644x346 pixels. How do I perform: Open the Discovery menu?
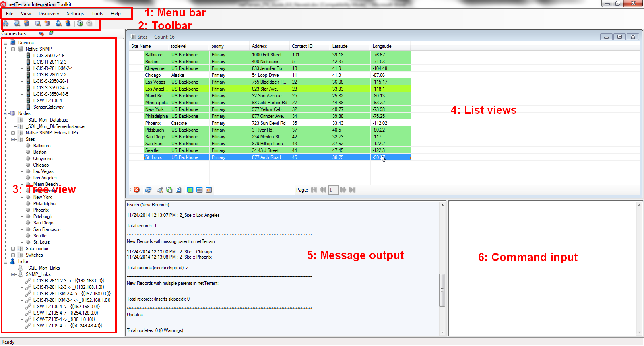tap(49, 14)
